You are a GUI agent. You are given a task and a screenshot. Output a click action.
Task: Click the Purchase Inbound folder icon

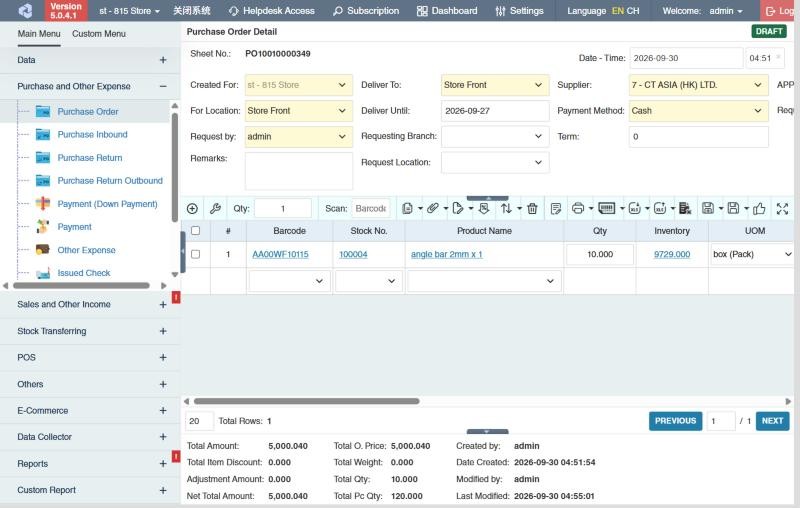click(43, 135)
